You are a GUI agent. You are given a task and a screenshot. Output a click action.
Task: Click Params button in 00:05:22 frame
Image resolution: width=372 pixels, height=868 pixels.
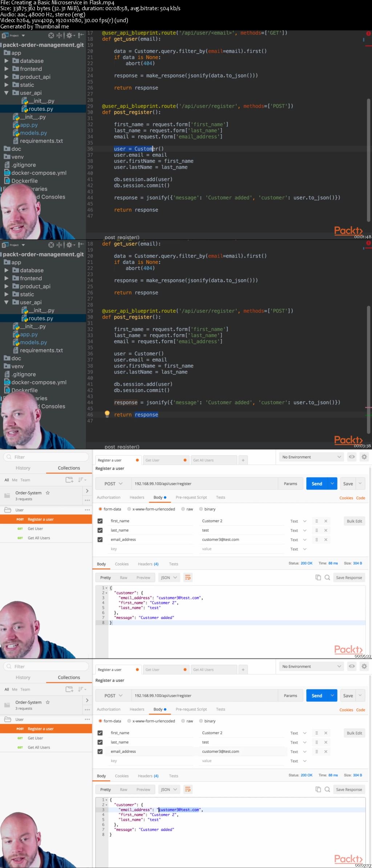click(x=290, y=484)
